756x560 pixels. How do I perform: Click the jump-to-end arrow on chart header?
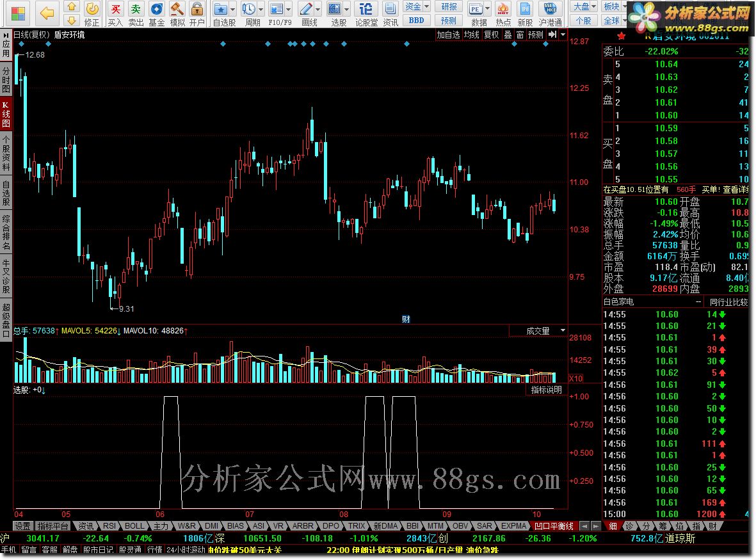click(x=552, y=35)
